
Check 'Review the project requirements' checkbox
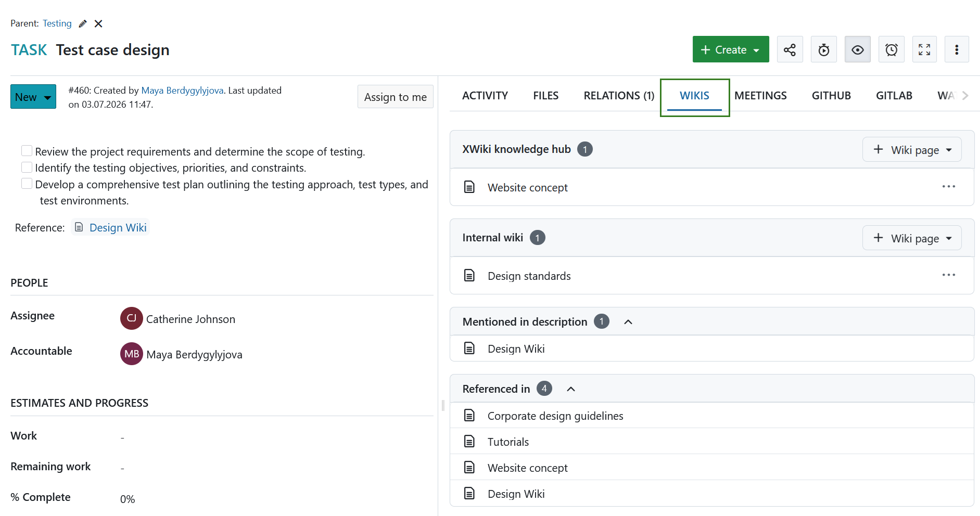[x=27, y=151]
